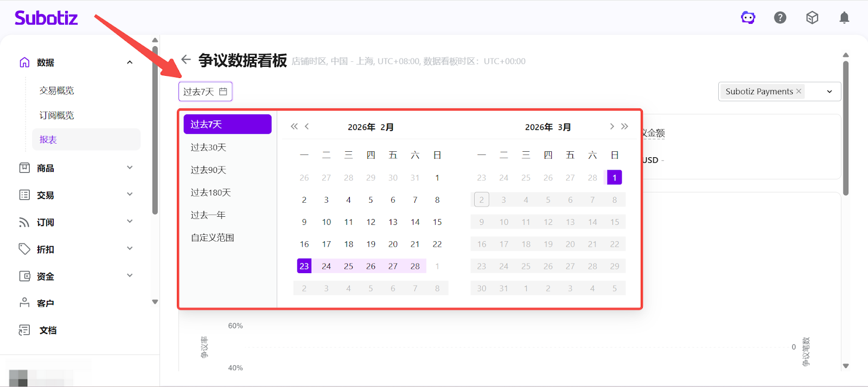Click the 过去7天 date range field

pyautogui.click(x=205, y=92)
